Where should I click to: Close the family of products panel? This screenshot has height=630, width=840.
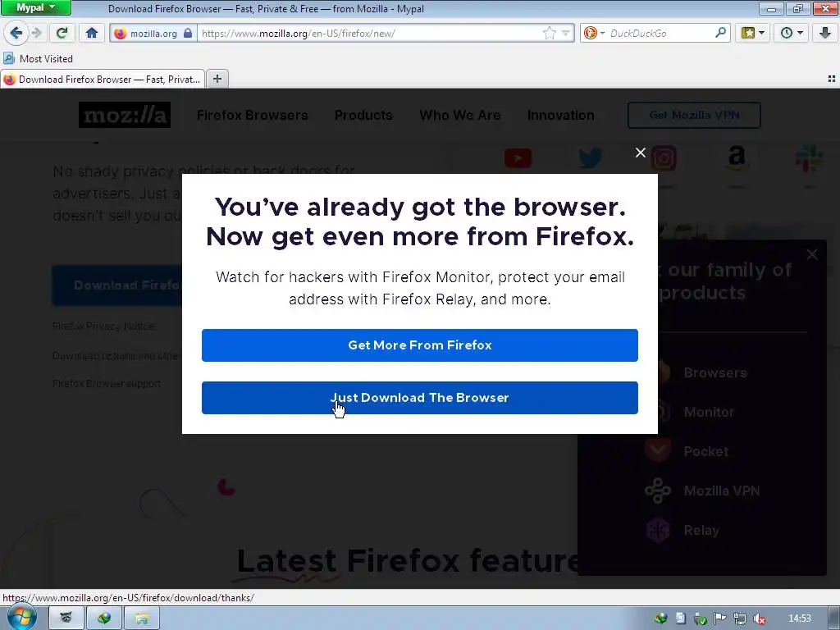click(x=812, y=254)
